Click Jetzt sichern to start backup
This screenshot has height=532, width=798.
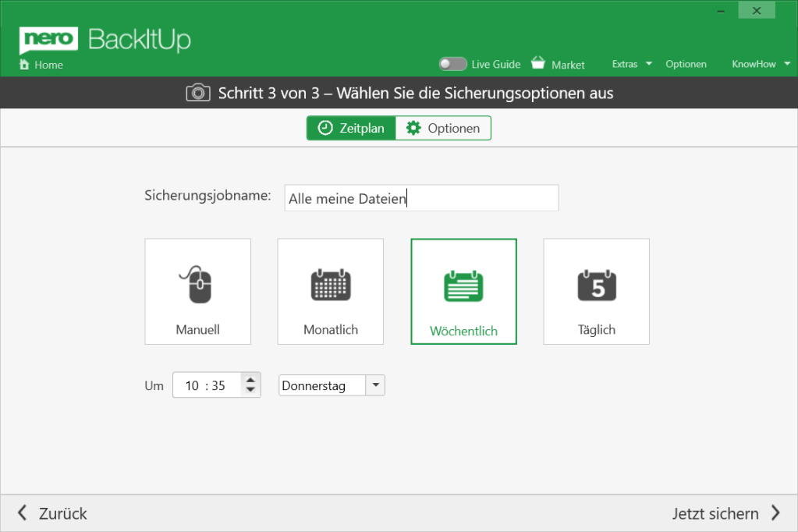[725, 513]
